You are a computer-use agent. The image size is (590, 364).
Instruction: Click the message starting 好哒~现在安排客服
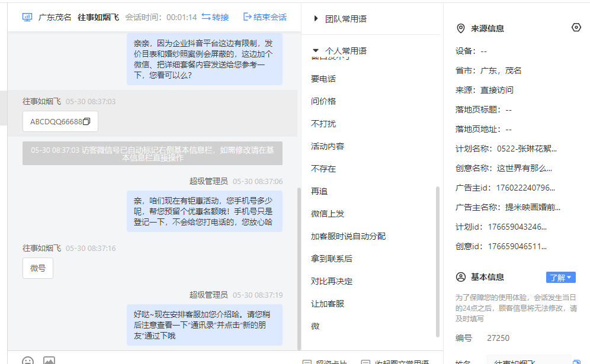(x=204, y=325)
